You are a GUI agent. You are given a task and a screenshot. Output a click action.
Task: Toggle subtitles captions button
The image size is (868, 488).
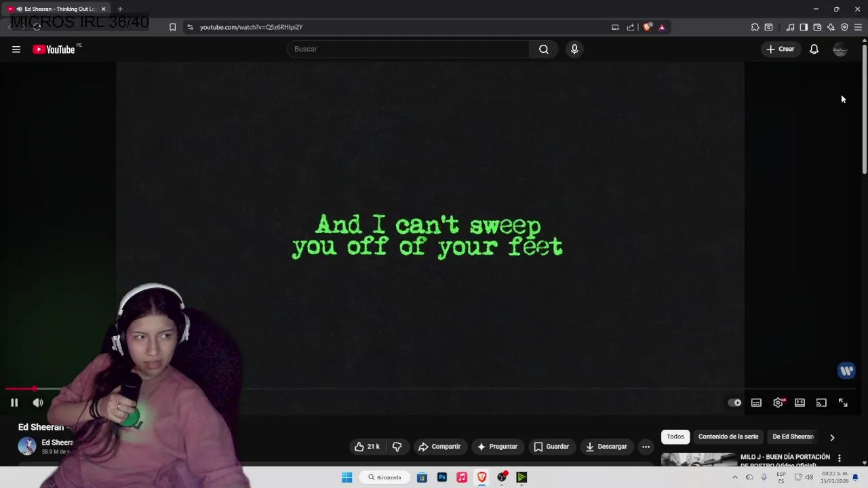pyautogui.click(x=756, y=403)
